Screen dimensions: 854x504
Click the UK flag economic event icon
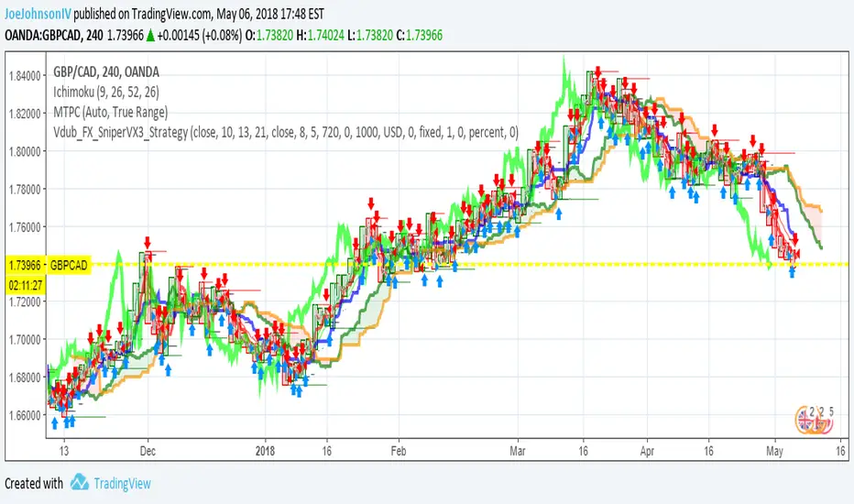pyautogui.click(x=805, y=420)
